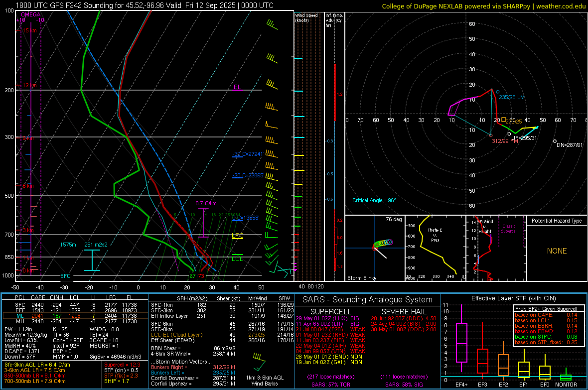Select the MU parcel row
Viewport: 588px width, 390px height.
75,321
